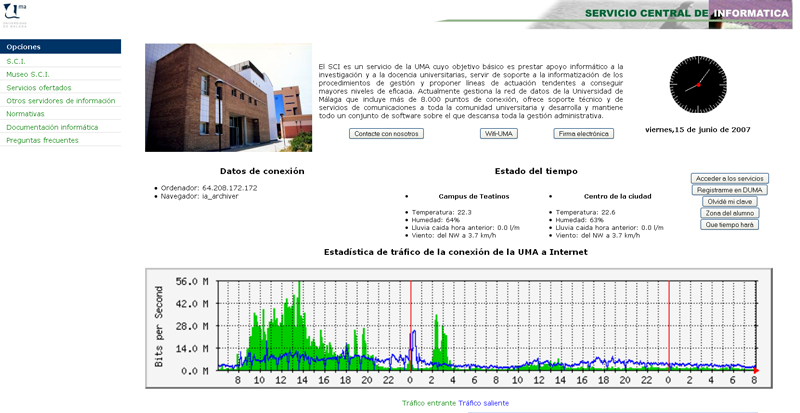The width and height of the screenshot is (800, 413).
Task: Open Preguntas frecuentes in sidebar
Action: [42, 140]
